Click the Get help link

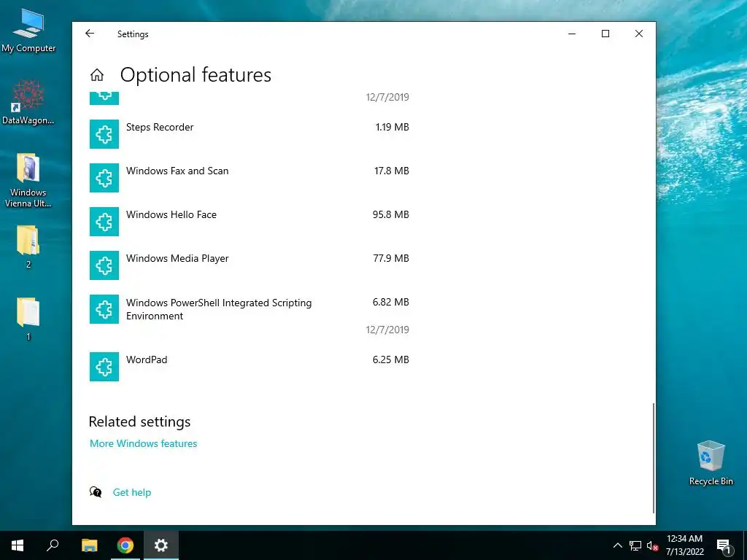coord(132,492)
